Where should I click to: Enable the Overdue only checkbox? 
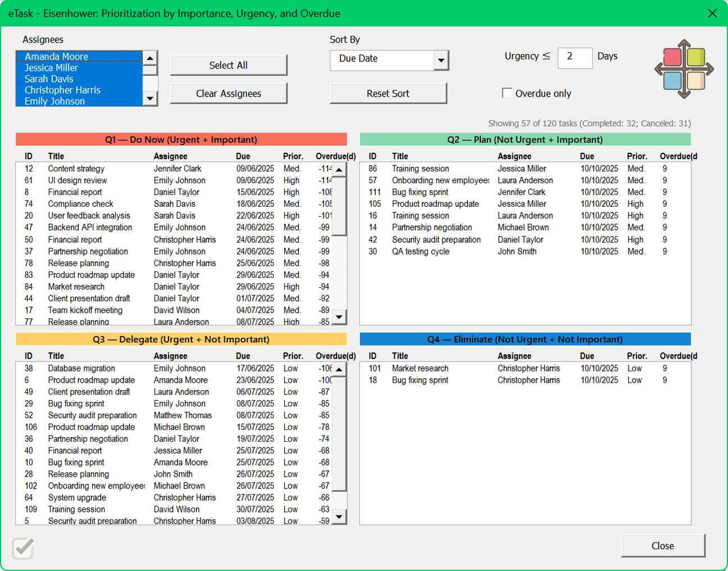(508, 93)
